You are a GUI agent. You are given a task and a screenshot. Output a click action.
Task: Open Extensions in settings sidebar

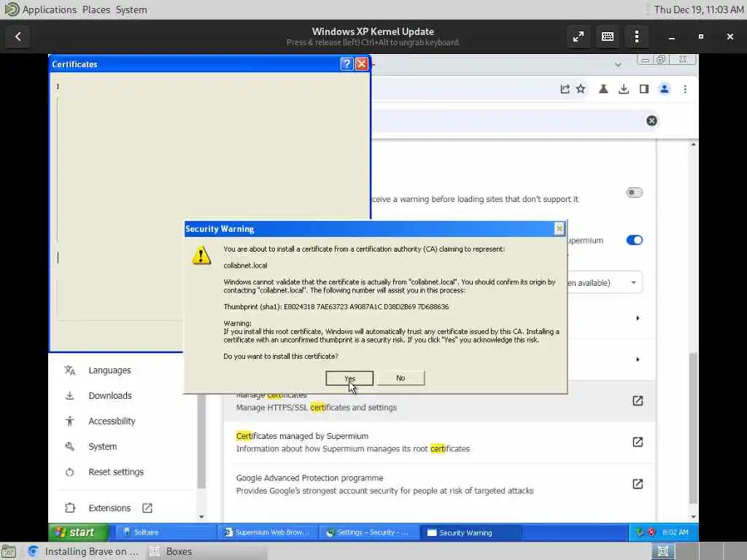pyautogui.click(x=109, y=508)
